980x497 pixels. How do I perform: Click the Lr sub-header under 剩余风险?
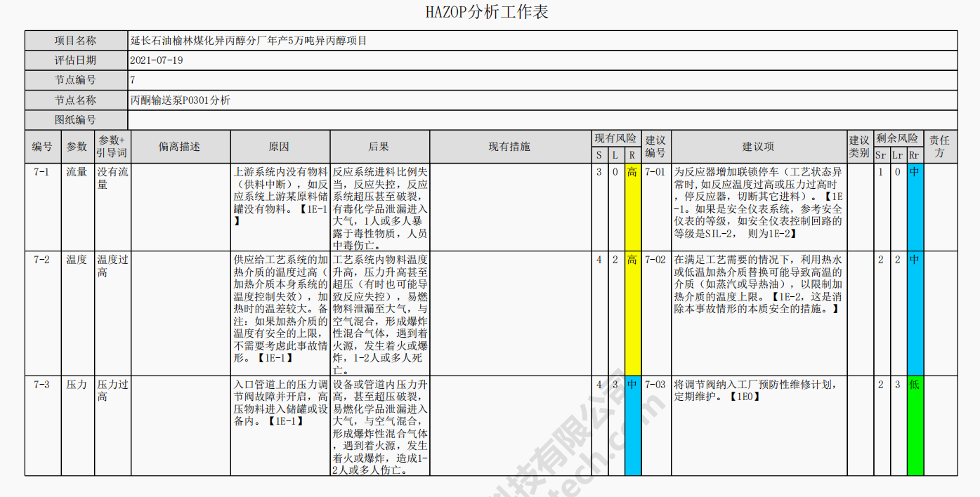click(898, 155)
